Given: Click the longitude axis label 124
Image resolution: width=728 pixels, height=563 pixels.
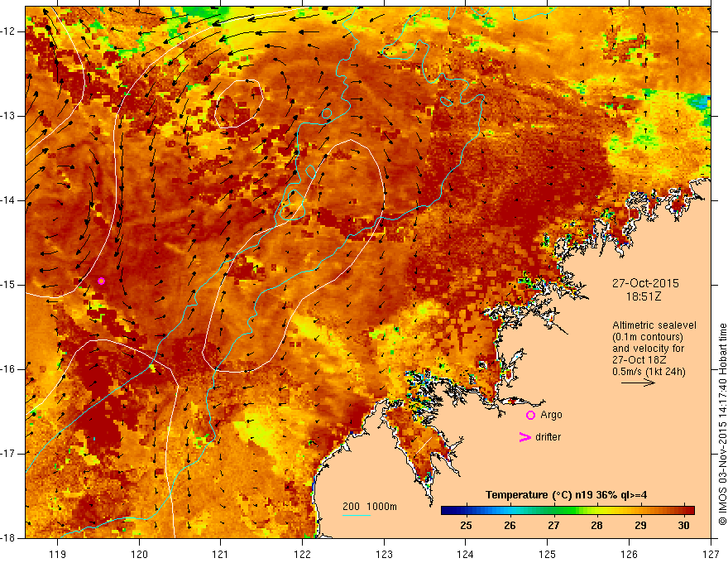Looking at the screenshot, I should (466, 554).
